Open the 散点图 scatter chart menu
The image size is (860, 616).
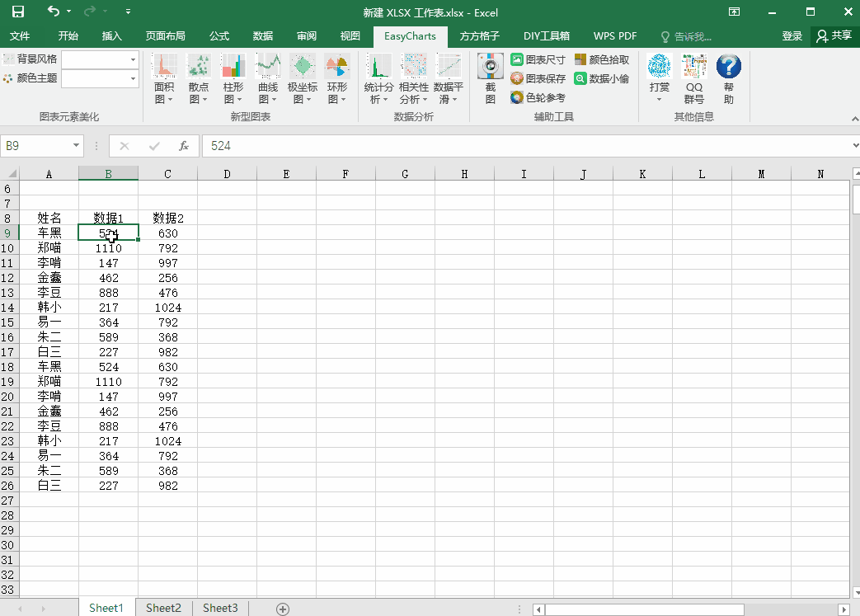point(199,79)
